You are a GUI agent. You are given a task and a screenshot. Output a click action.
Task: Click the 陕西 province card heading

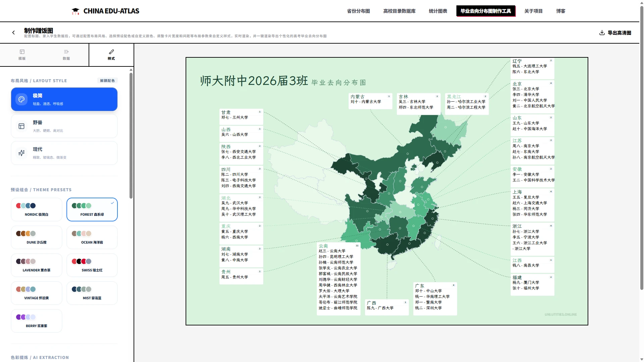pos(226,147)
